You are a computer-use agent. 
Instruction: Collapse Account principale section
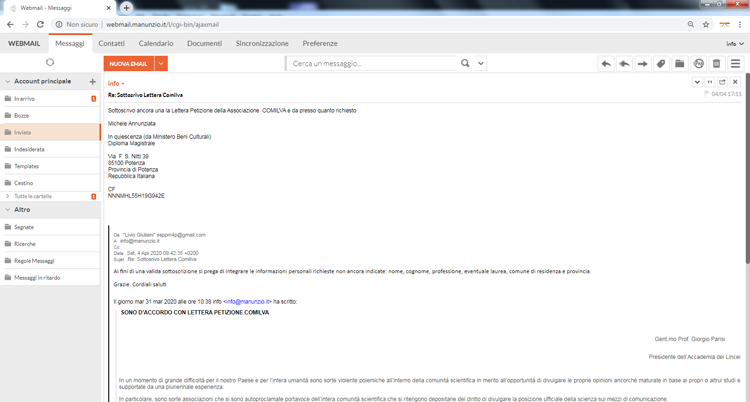click(x=7, y=82)
